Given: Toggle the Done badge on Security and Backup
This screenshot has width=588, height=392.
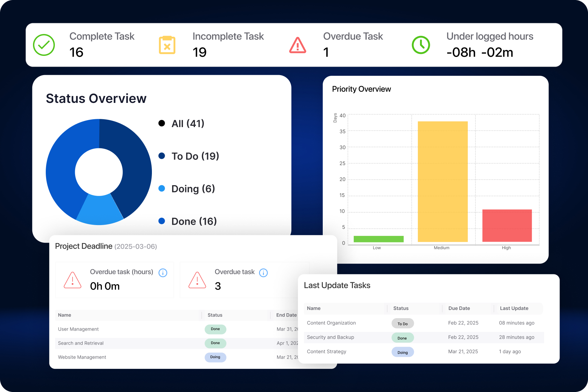Looking at the screenshot, I should point(402,338).
